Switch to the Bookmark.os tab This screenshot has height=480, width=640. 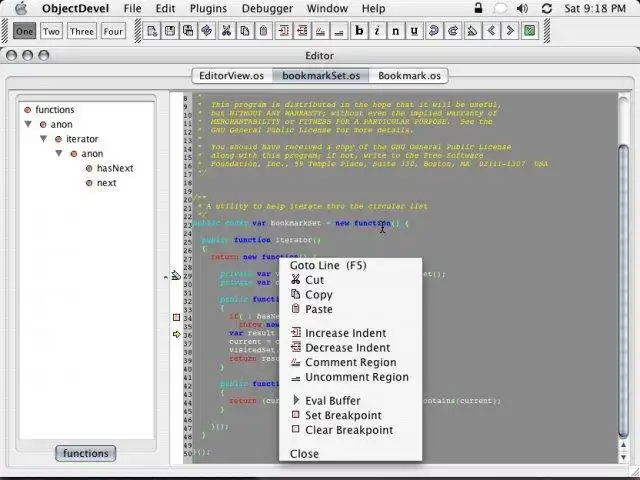point(409,76)
